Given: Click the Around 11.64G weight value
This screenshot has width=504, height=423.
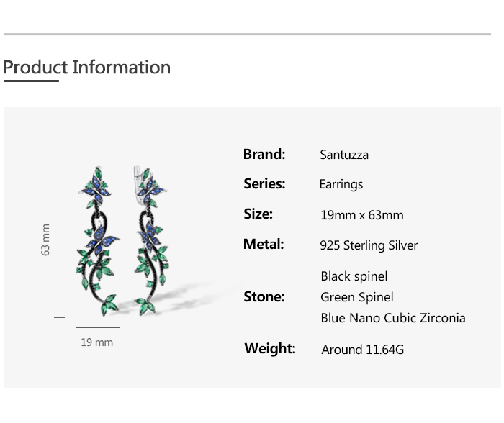Looking at the screenshot, I should coord(363,350).
